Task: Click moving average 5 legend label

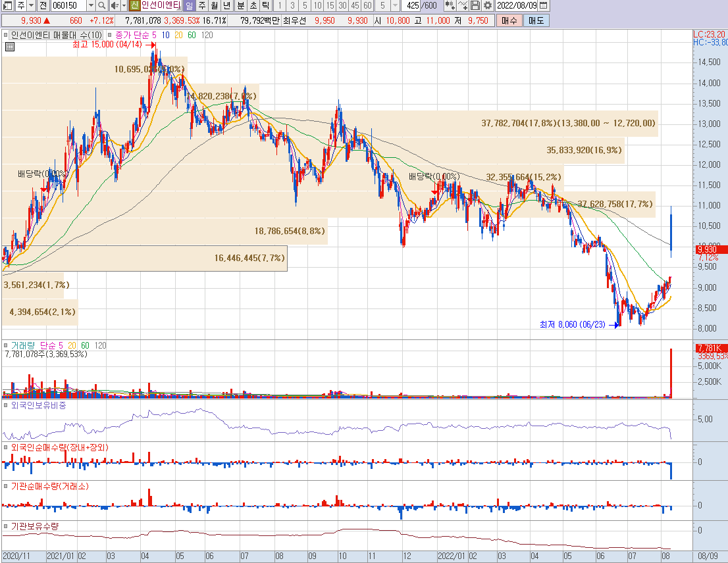Action: click(x=154, y=35)
